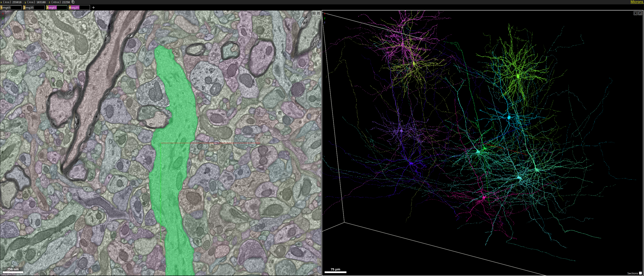This screenshot has height=276, width=644.
Task: Maximize the 3D view panel with square icon
Action: [635, 13]
